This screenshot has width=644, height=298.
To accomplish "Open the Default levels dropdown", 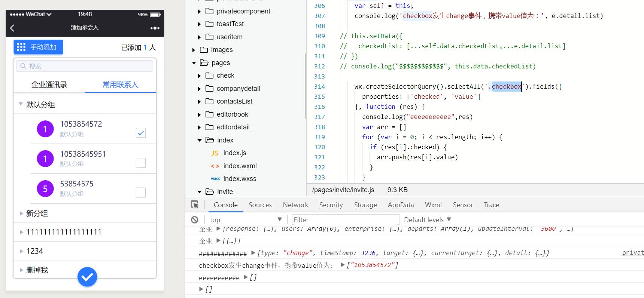I will (427, 220).
